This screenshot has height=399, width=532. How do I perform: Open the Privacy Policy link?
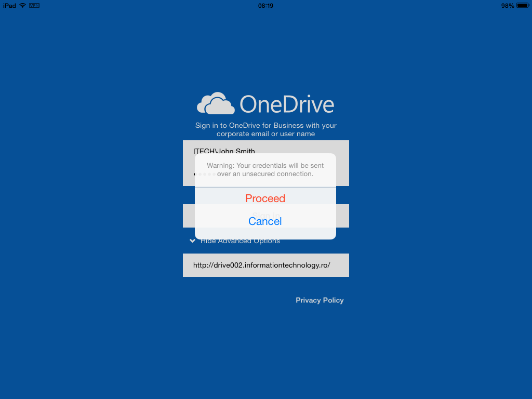pyautogui.click(x=320, y=300)
